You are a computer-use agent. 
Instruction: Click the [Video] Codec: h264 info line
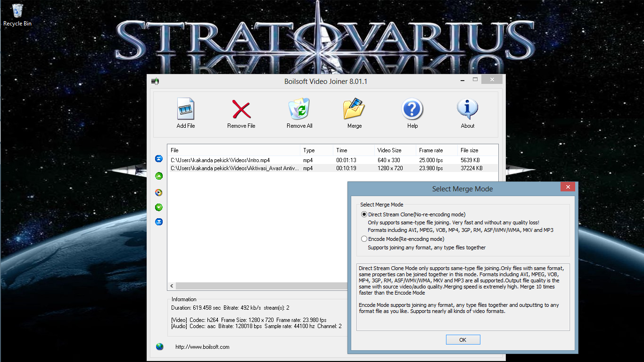click(x=248, y=320)
